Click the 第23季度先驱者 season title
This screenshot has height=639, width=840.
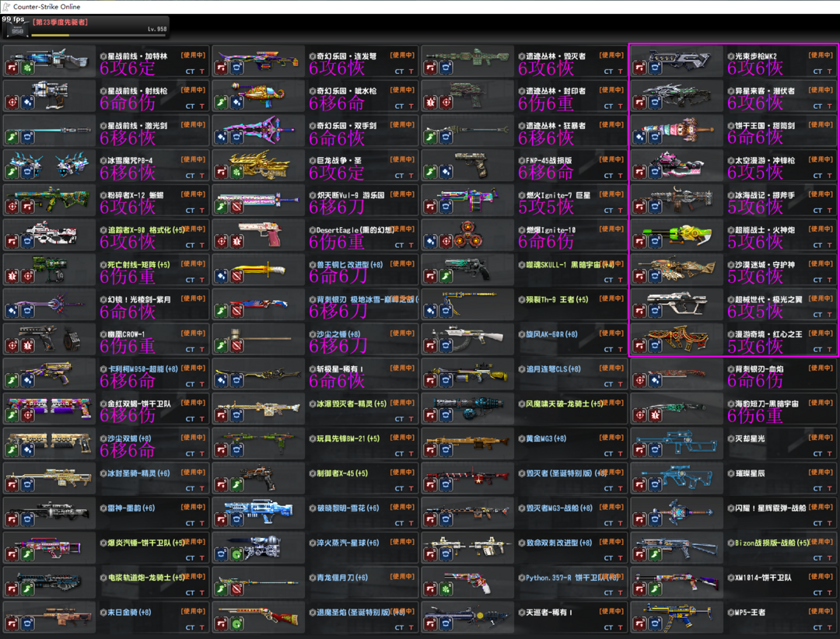[x=60, y=23]
